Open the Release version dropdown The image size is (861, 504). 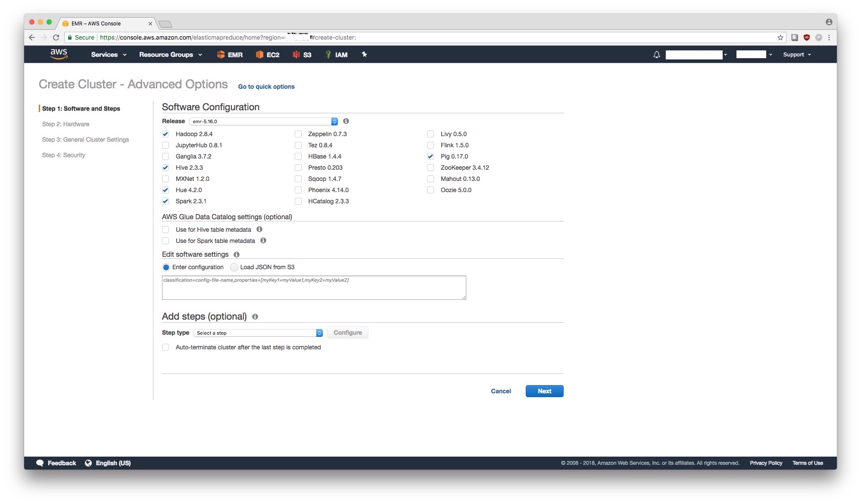[262, 121]
